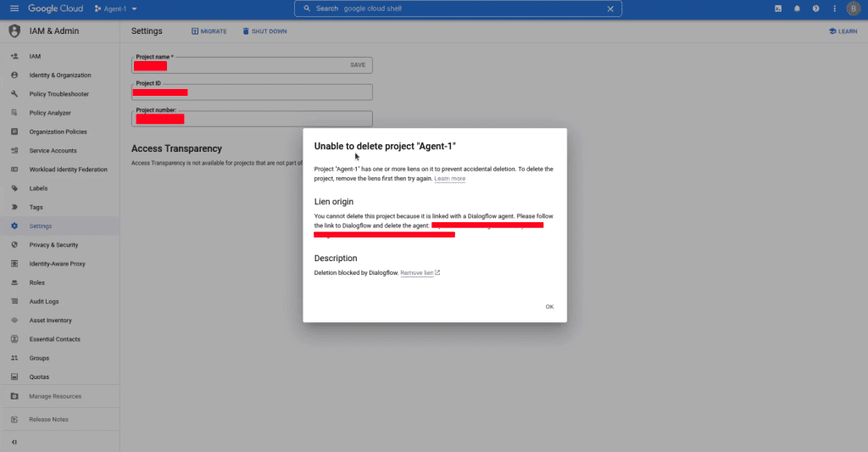Click the Asset Inventory icon
The width and height of the screenshot is (868, 452).
click(14, 320)
